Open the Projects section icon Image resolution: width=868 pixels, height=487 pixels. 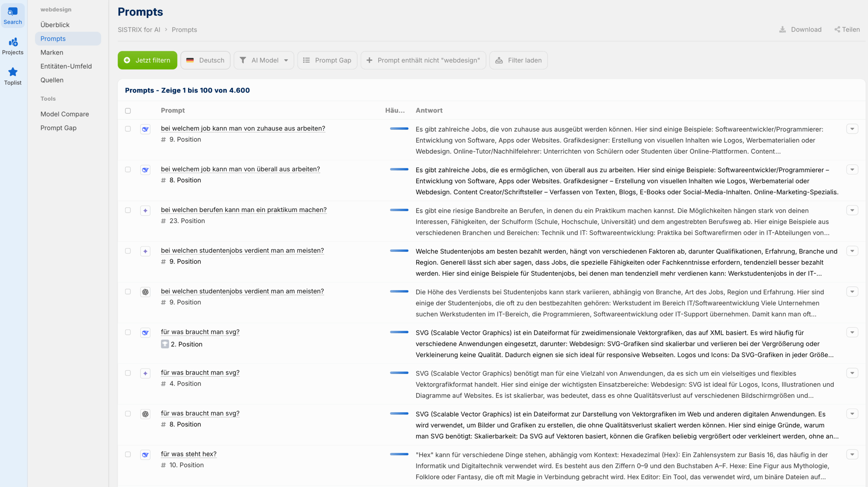[x=13, y=42]
